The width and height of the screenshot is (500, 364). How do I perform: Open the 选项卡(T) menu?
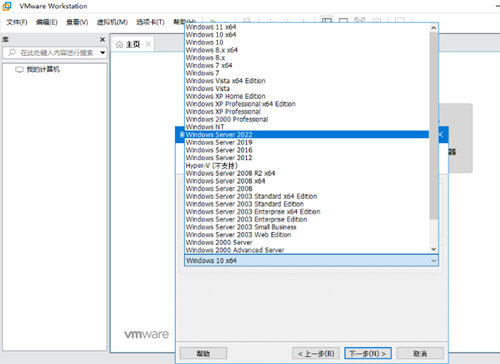coord(150,22)
